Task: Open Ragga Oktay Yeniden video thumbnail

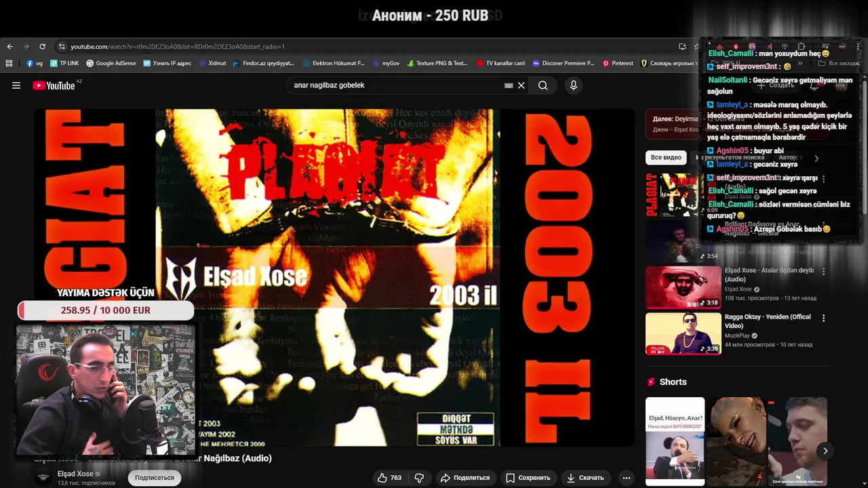Action: click(x=684, y=333)
